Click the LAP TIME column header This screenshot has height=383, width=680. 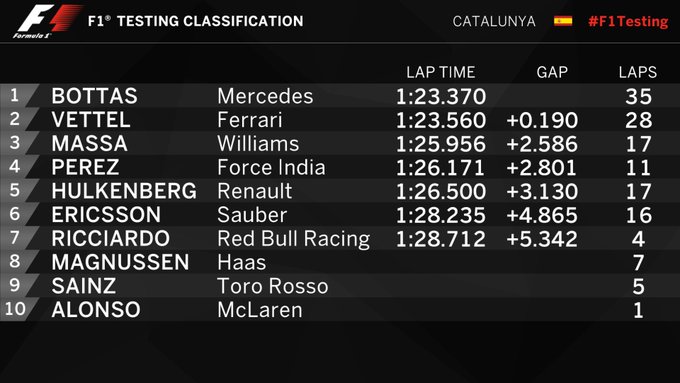[x=441, y=72]
